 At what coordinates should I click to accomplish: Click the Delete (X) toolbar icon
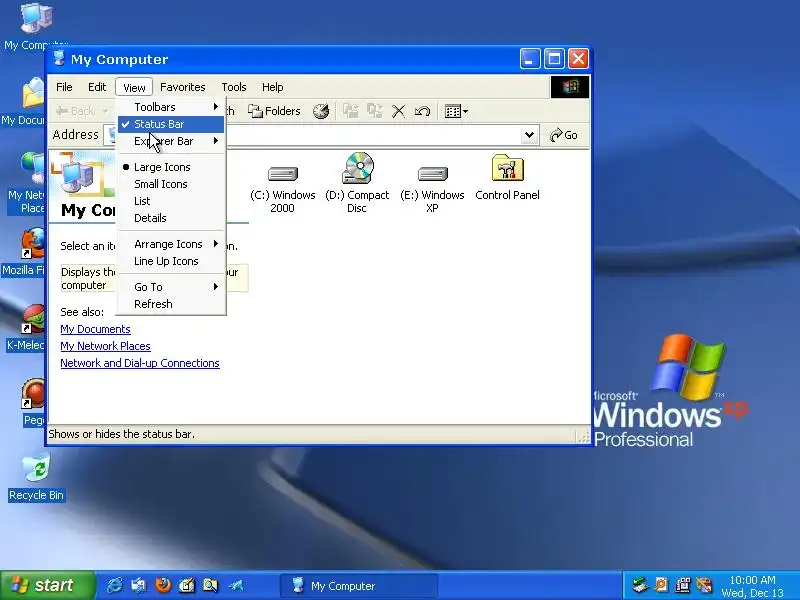(398, 111)
